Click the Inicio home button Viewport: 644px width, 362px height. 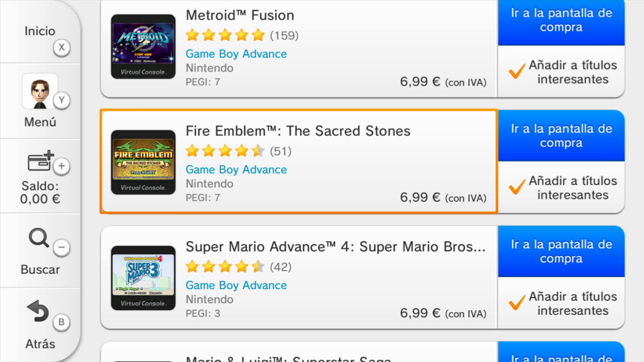point(40,32)
